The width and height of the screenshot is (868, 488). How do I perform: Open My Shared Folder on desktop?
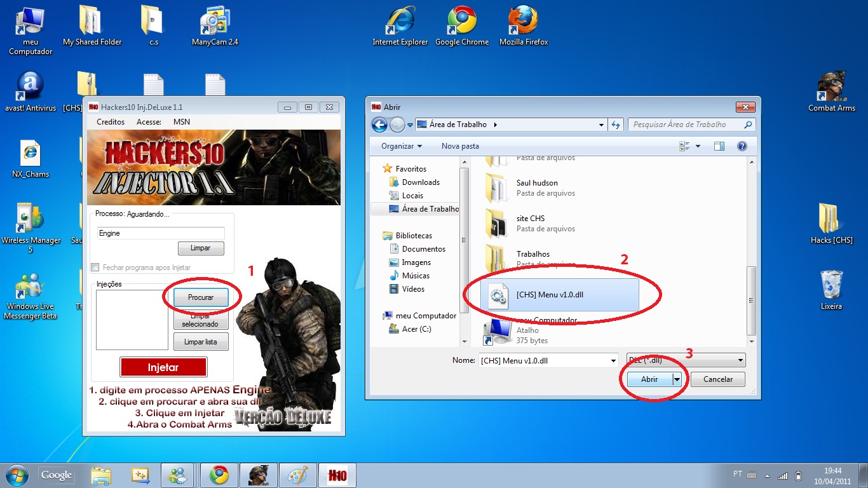tap(92, 25)
